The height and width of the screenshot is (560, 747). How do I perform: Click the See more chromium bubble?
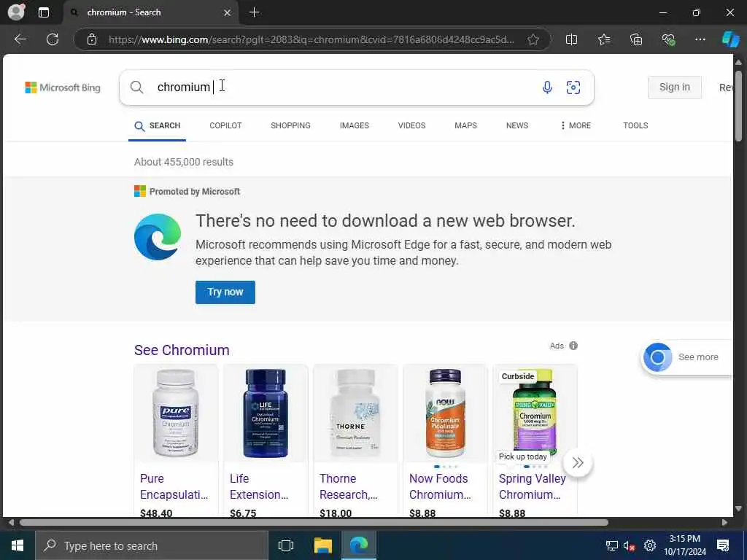pyautogui.click(x=686, y=357)
